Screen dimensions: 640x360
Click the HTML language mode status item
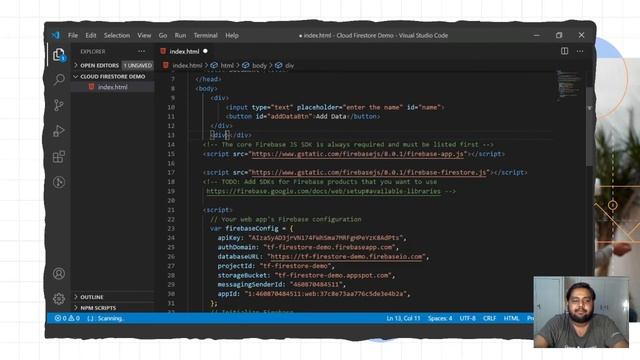(x=511, y=318)
